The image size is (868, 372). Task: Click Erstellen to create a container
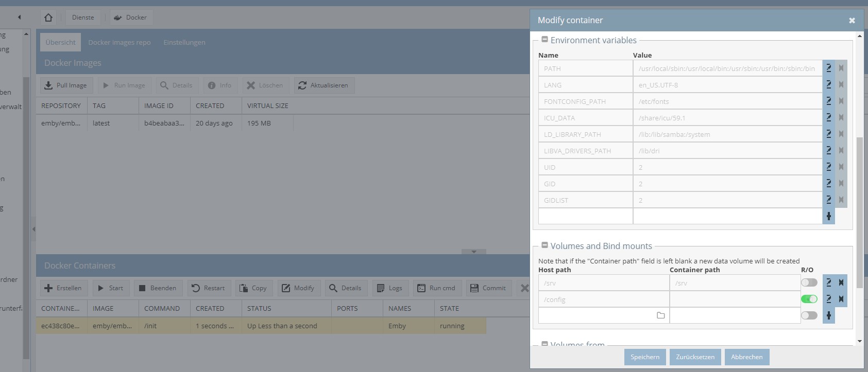pyautogui.click(x=64, y=288)
